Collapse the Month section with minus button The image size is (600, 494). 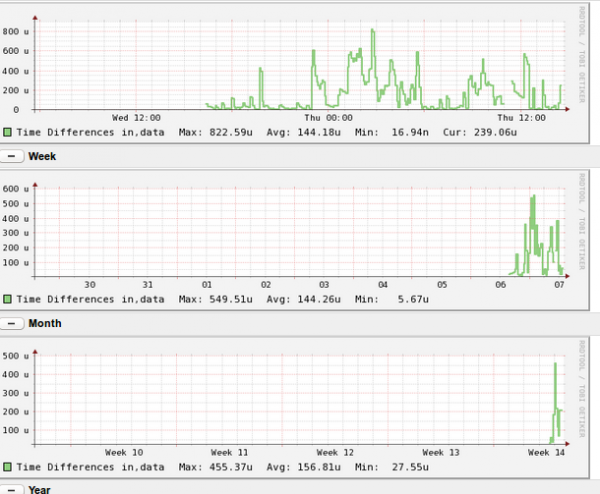pos(13,323)
